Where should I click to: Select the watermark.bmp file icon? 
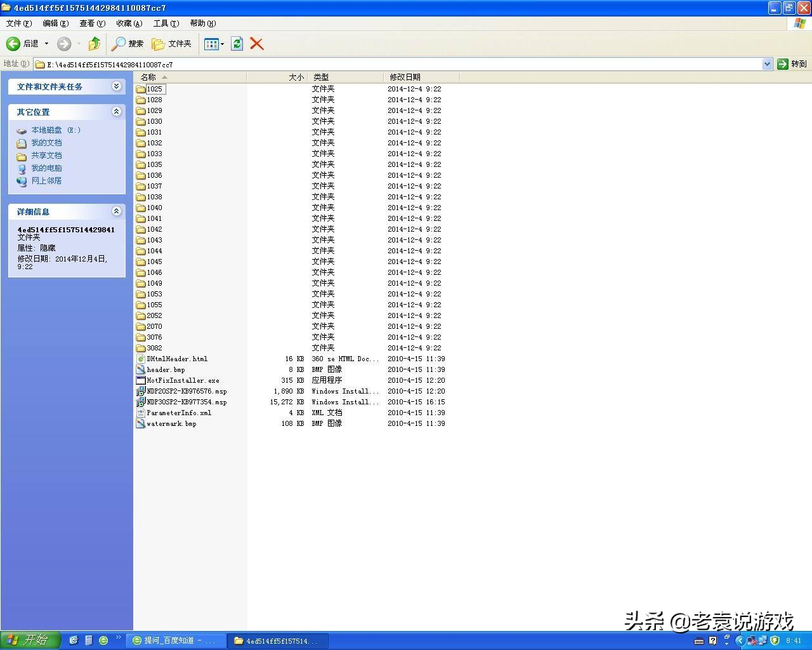[141, 423]
